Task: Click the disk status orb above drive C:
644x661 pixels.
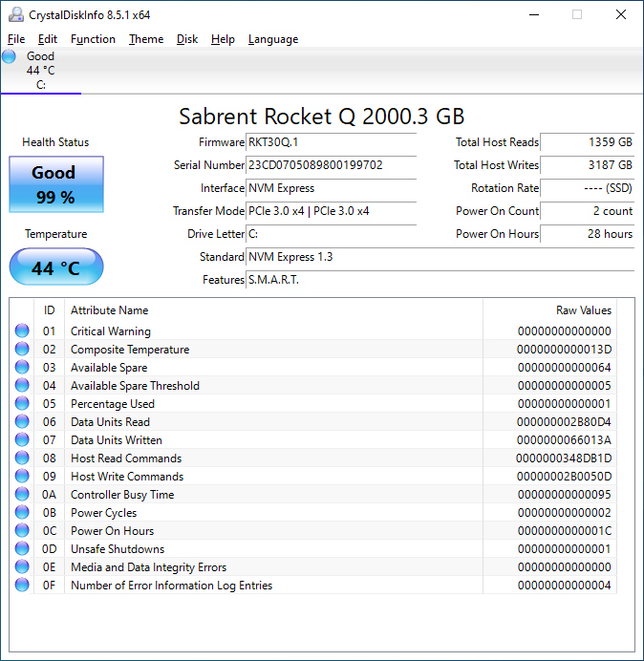Action: tap(10, 56)
